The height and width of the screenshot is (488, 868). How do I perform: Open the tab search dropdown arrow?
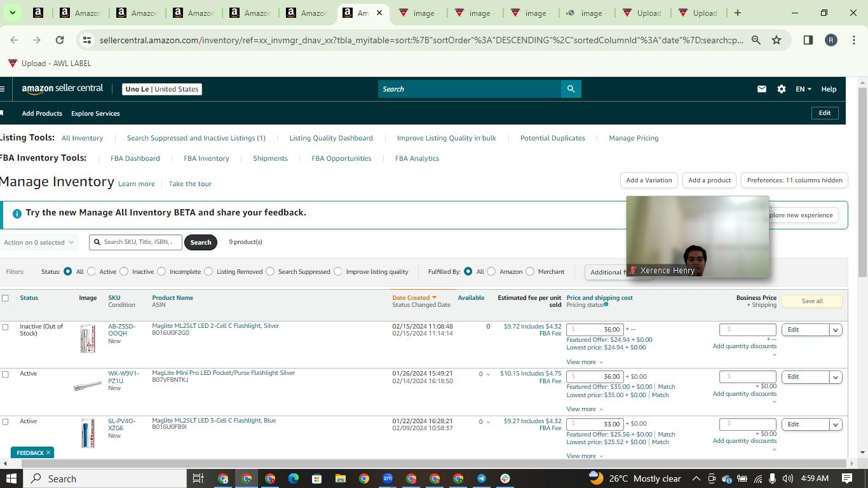point(12,13)
